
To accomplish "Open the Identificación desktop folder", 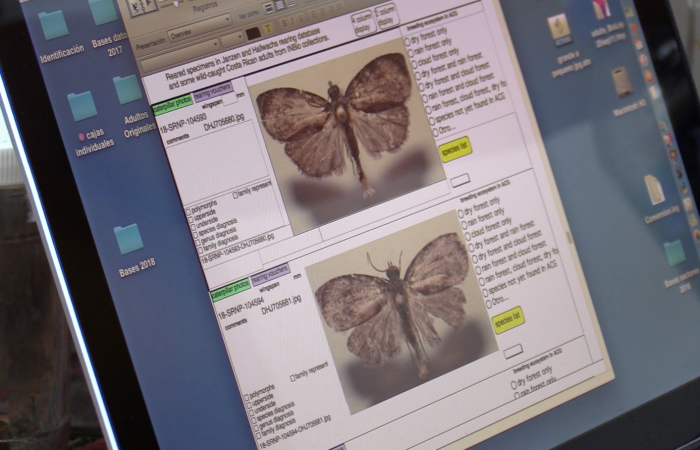I will (x=53, y=25).
